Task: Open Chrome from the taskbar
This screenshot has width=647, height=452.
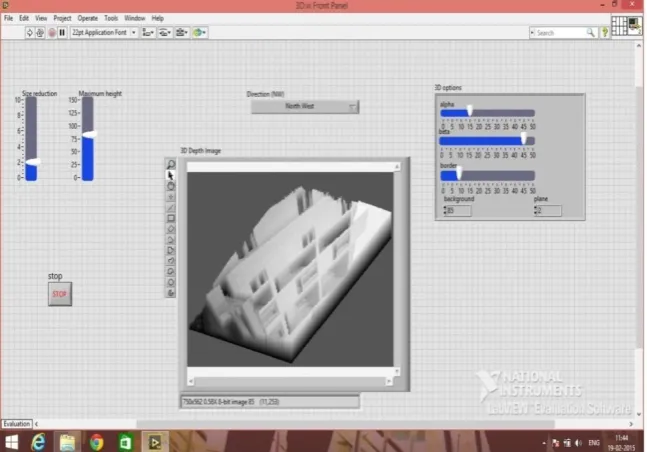Action: pos(97,442)
